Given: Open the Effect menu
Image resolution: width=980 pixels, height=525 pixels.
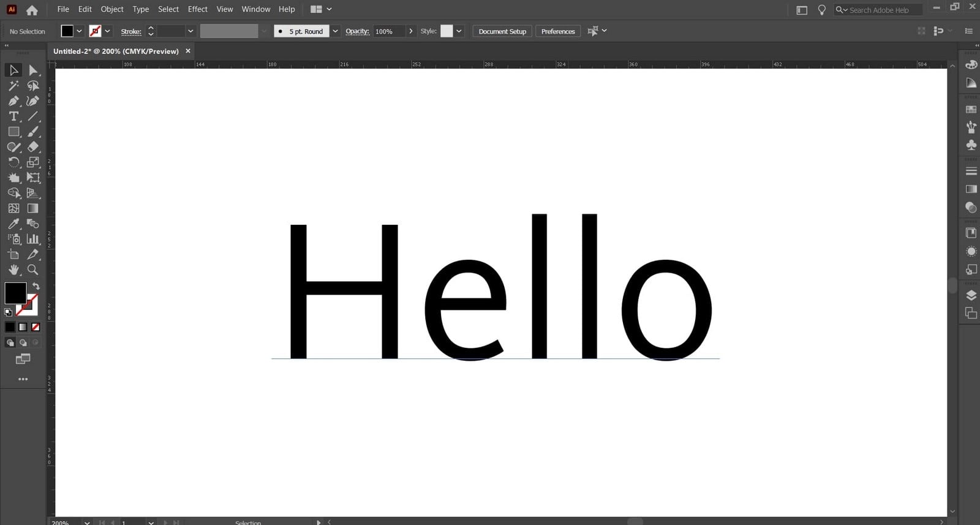Looking at the screenshot, I should (198, 9).
